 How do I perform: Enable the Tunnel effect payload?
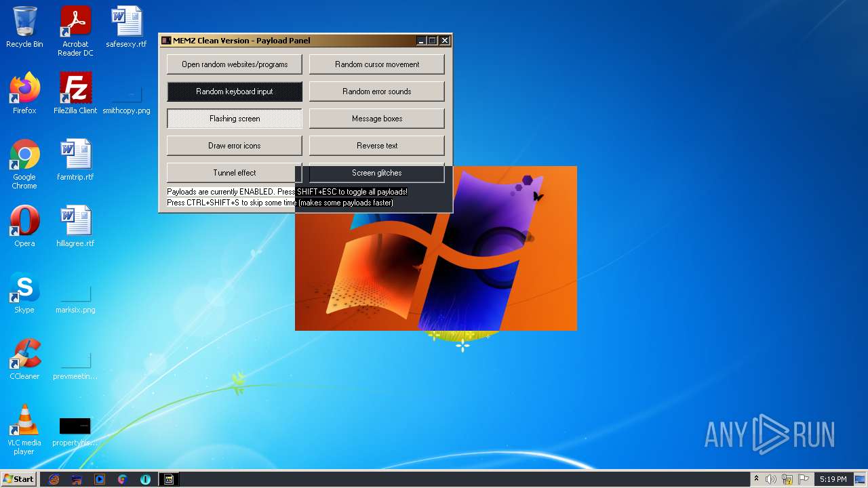235,173
